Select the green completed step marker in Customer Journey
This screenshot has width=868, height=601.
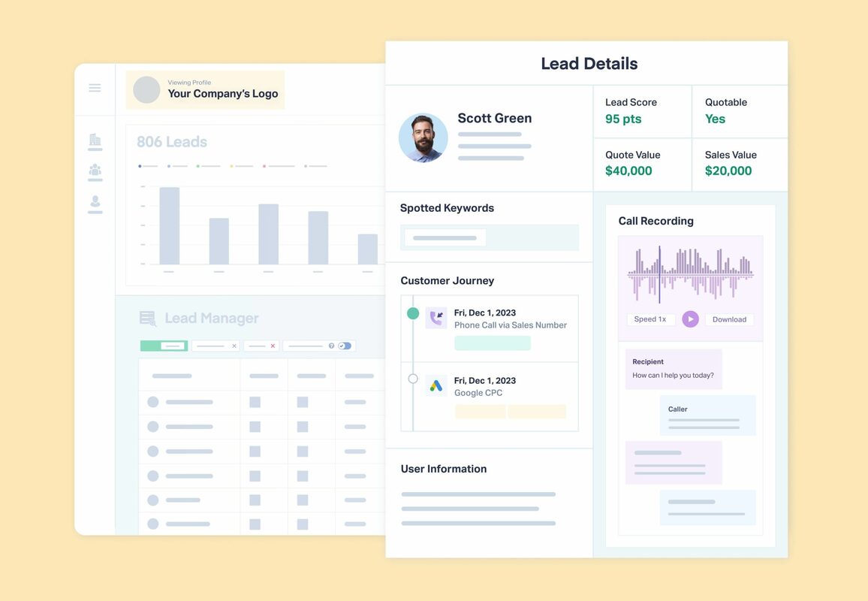tap(412, 312)
